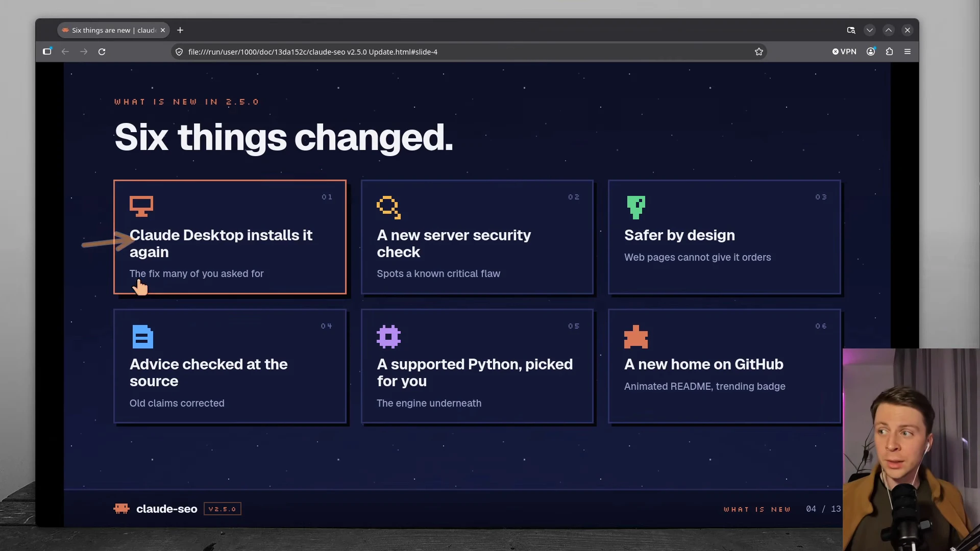Viewport: 980px width, 551px height.
Task: Open the account profile icon
Action: (x=871, y=52)
